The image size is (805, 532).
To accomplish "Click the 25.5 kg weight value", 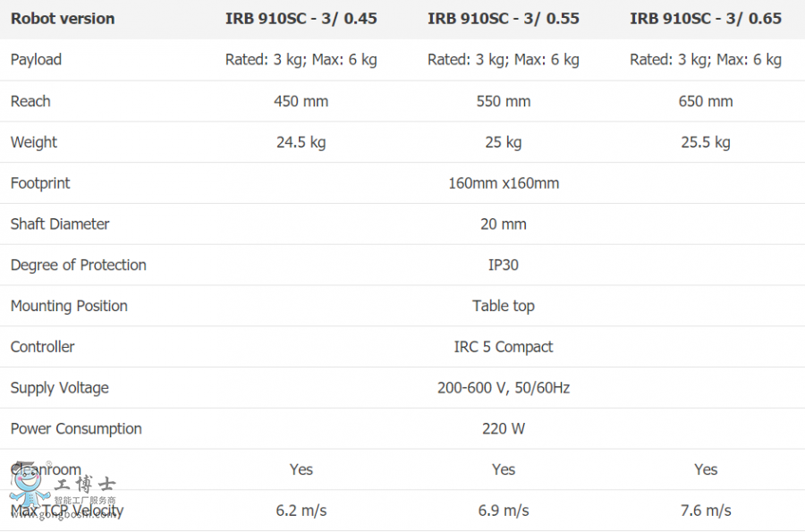I will point(706,142).
